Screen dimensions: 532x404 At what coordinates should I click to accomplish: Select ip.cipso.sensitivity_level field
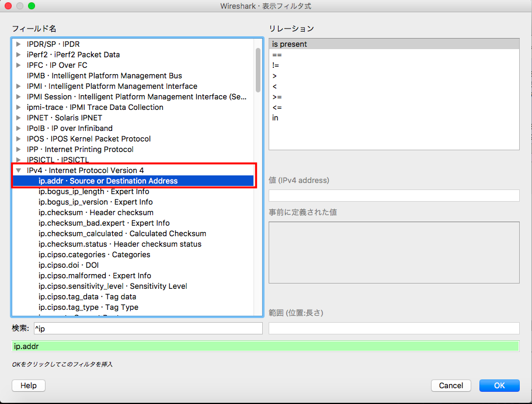(x=133, y=286)
